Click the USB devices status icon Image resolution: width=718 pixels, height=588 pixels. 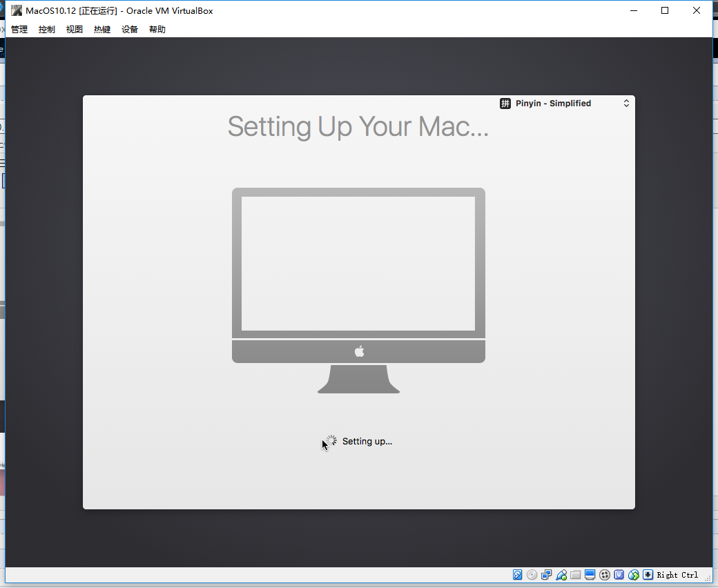[561, 575]
